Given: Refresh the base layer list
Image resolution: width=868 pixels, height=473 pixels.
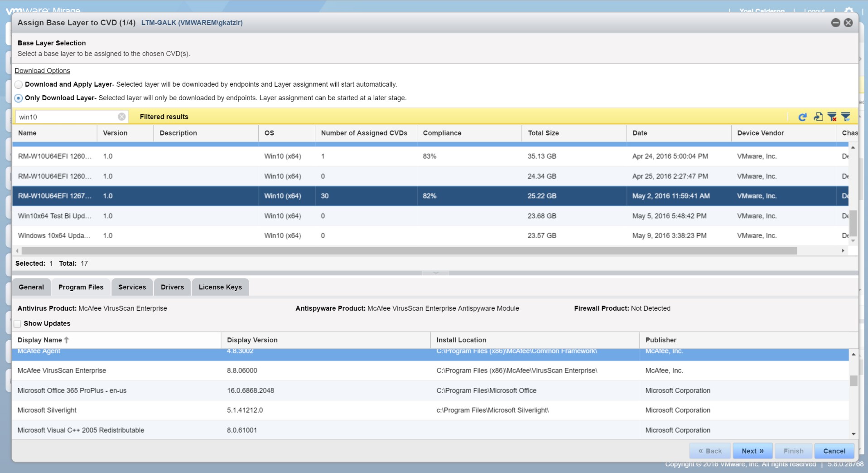Looking at the screenshot, I should pyautogui.click(x=802, y=117).
